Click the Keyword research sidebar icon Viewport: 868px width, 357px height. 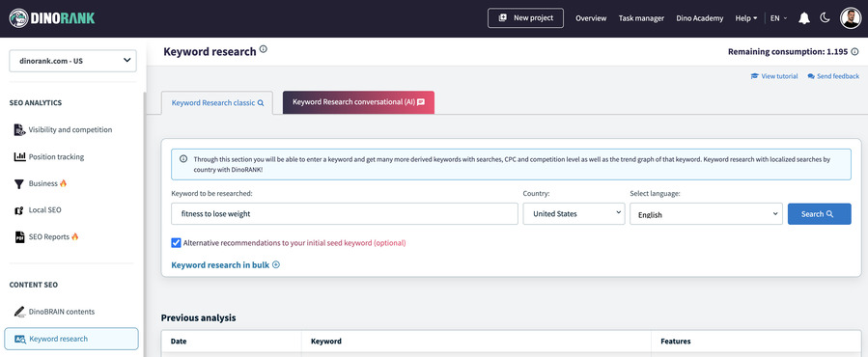(20, 340)
